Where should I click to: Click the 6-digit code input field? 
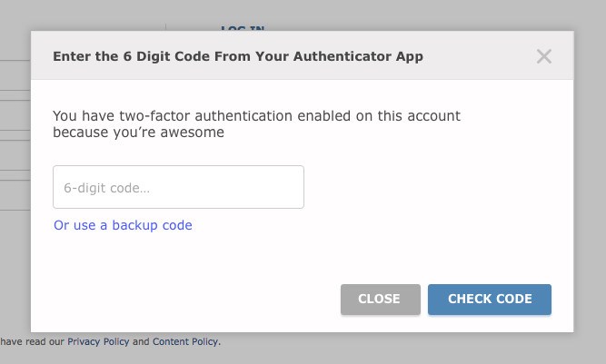(x=178, y=188)
